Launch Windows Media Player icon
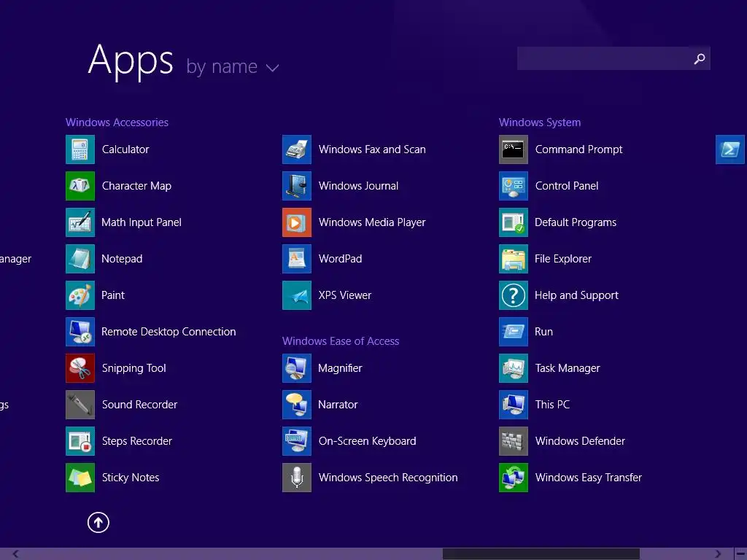The width and height of the screenshot is (747, 560). click(x=297, y=222)
